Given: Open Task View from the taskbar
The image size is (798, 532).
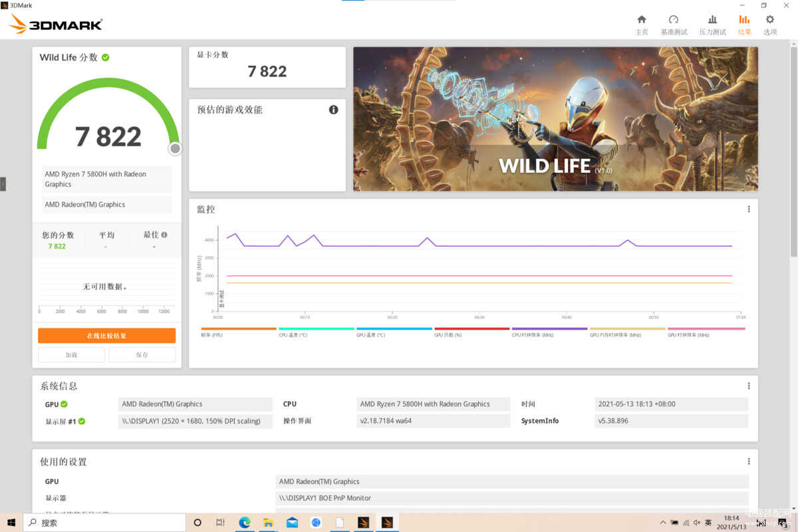Looking at the screenshot, I should click(220, 523).
